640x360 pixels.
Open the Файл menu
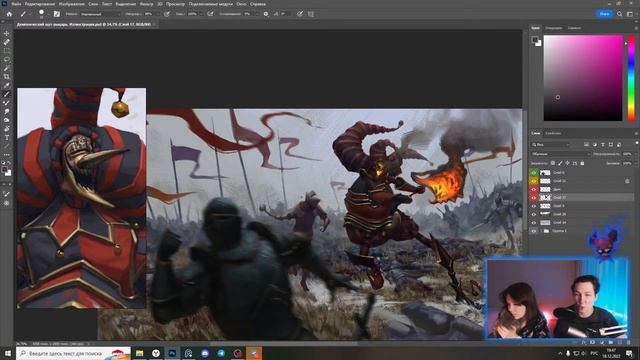(16, 4)
